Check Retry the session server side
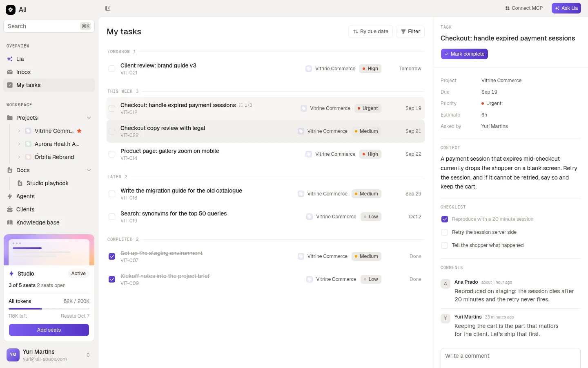588x368 pixels. pos(445,232)
